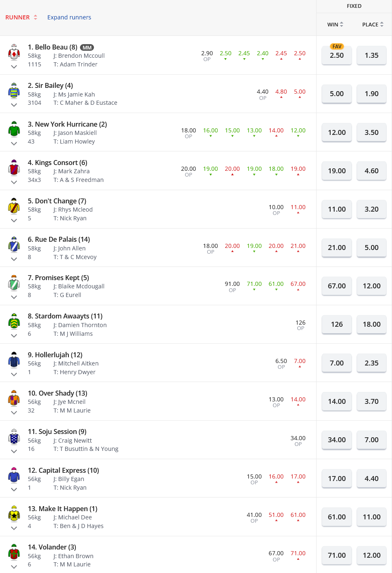
Task: Toggle WIN column sort order
Action: (341, 24)
